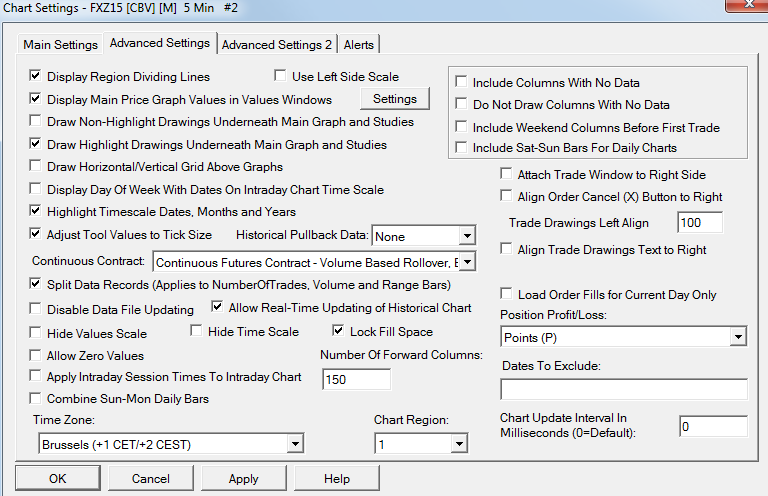Uncheck Lock Fill Space

tap(339, 331)
